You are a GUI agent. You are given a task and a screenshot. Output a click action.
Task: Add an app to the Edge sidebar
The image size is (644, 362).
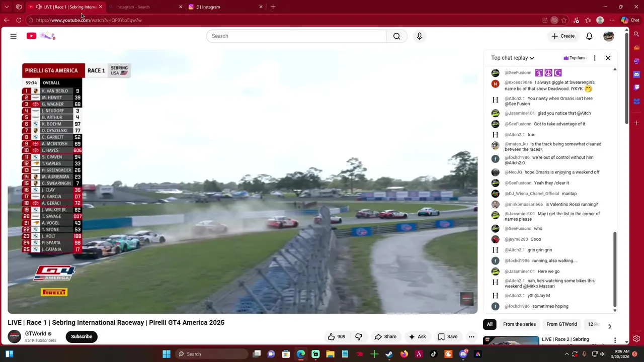click(636, 123)
